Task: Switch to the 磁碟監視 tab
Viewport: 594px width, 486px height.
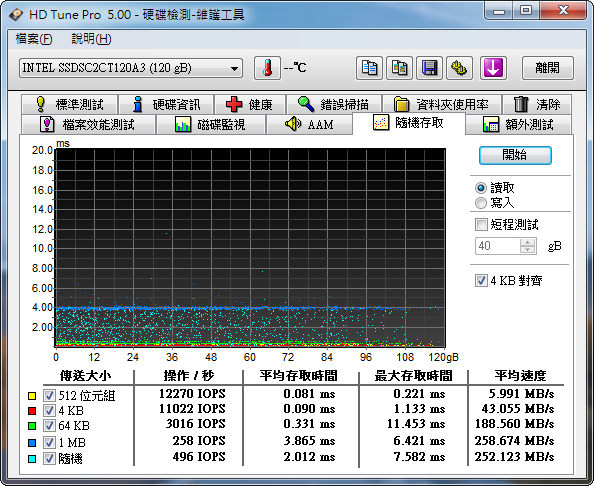Action: [211, 124]
